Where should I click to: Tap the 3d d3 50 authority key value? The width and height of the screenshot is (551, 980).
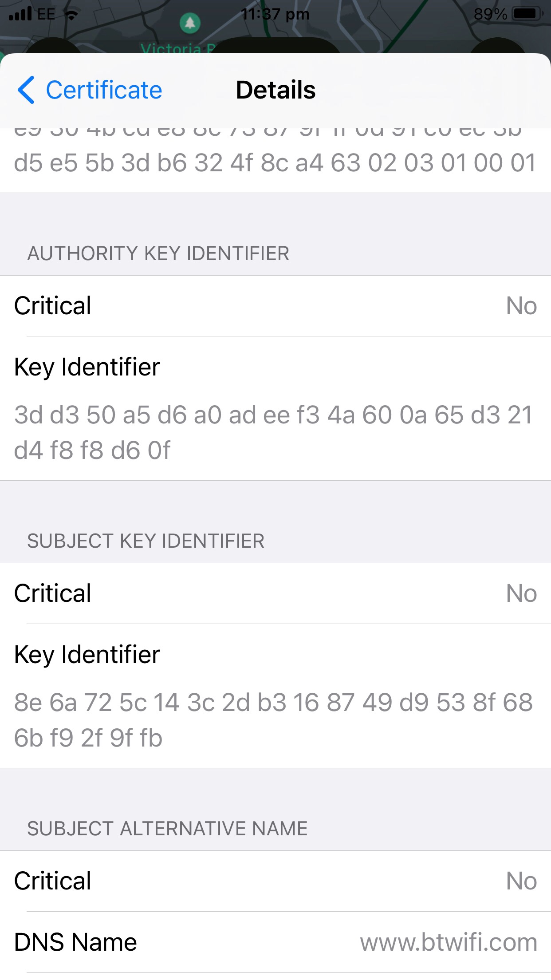click(x=273, y=432)
